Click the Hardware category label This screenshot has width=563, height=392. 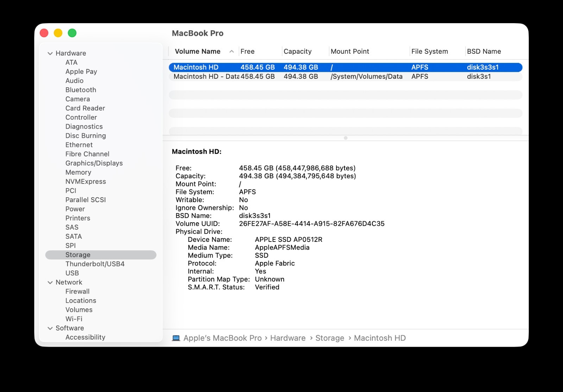coord(71,53)
